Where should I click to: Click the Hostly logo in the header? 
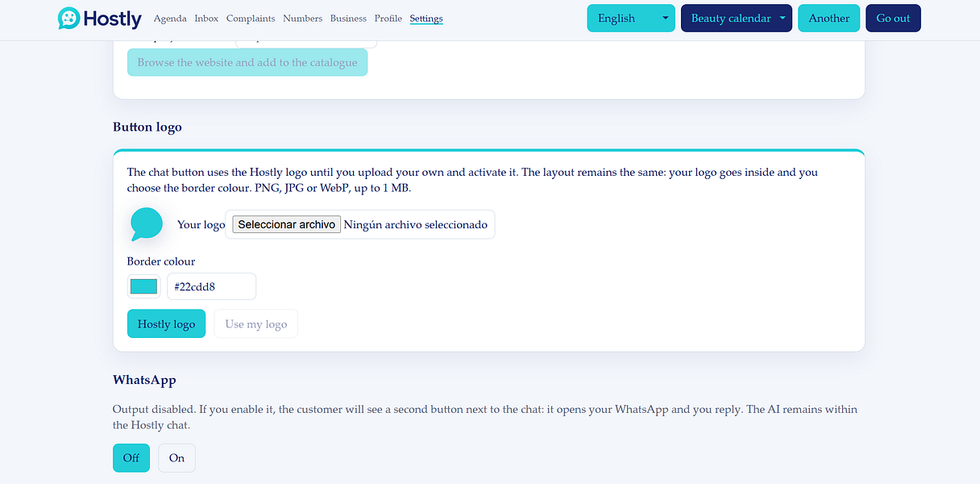click(x=100, y=19)
